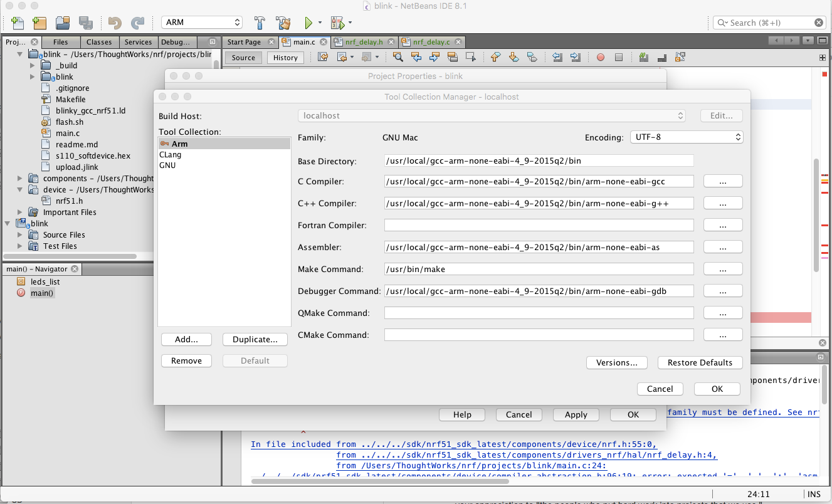The height and width of the screenshot is (504, 832).
Task: Click OK in Tool Collection Manager
Action: 717,389
